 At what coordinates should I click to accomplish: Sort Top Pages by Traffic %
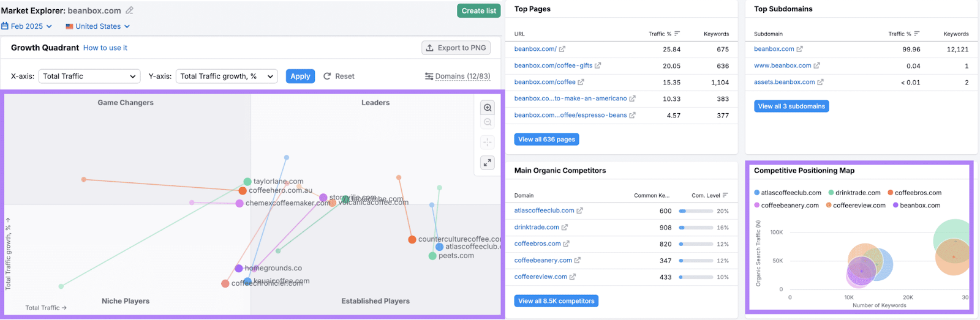point(664,34)
